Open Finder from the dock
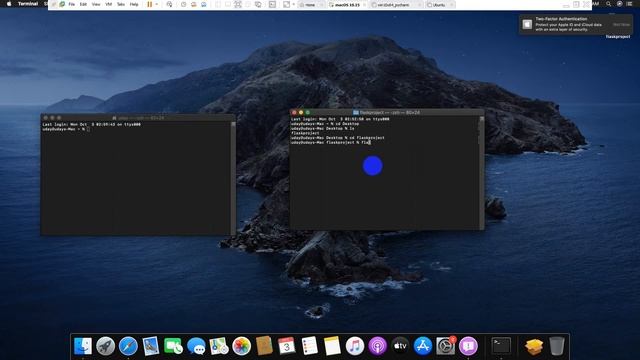 coord(83,346)
